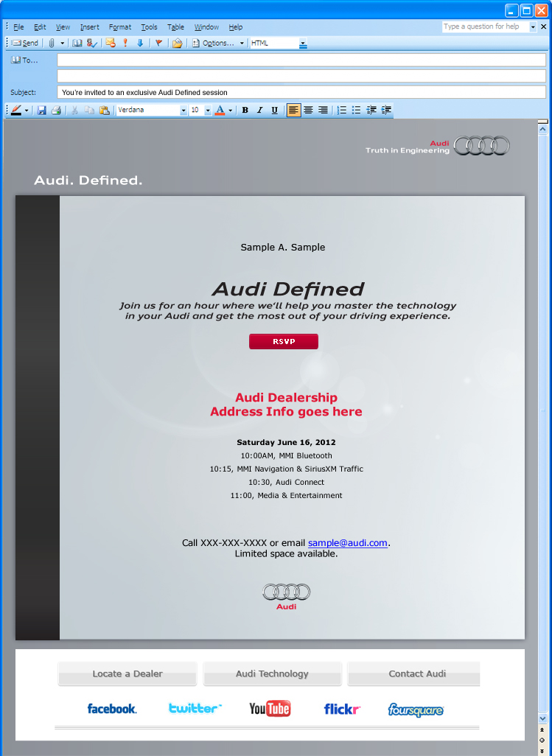Open the font size 10 dropdown
The height and width of the screenshot is (756, 552).
208,111
